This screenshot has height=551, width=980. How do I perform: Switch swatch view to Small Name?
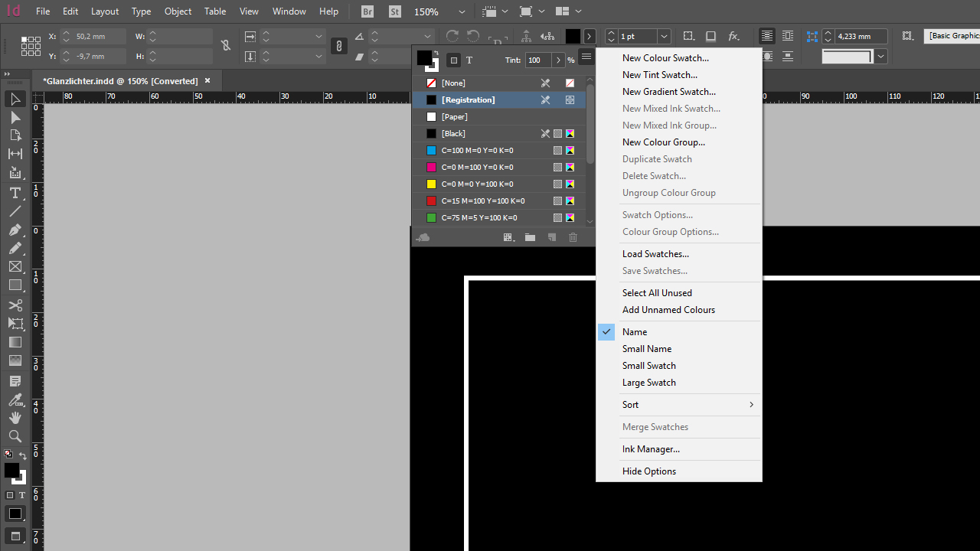point(646,349)
